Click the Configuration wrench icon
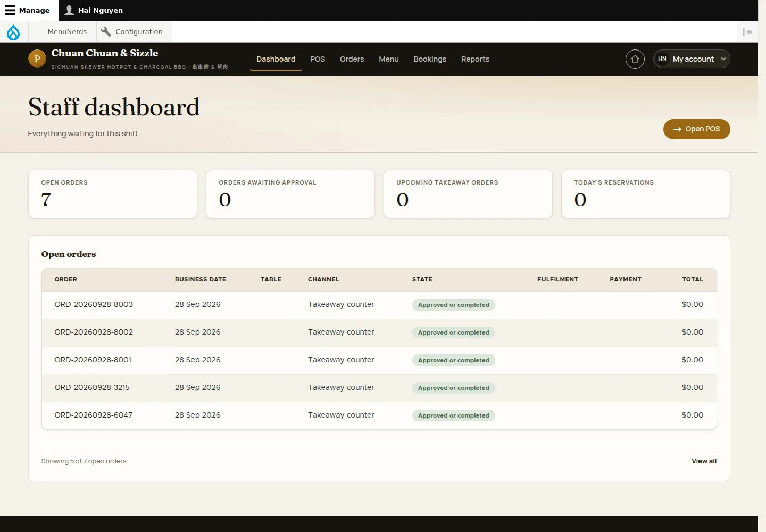Image resolution: width=766 pixels, height=532 pixels. 106,31
